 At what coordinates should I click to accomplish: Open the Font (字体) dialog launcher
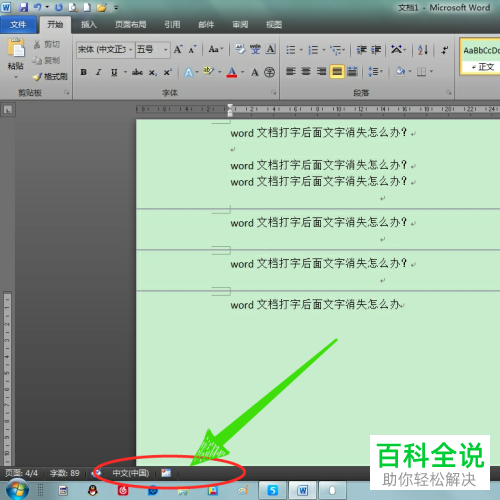tap(274, 93)
